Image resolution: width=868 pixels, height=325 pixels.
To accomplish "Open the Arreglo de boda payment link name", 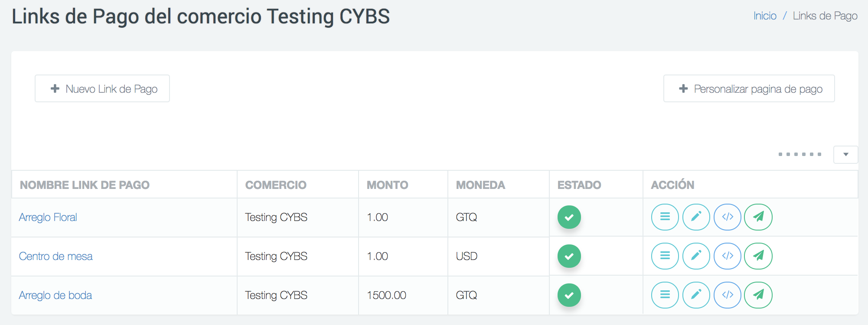I will pyautogui.click(x=55, y=295).
